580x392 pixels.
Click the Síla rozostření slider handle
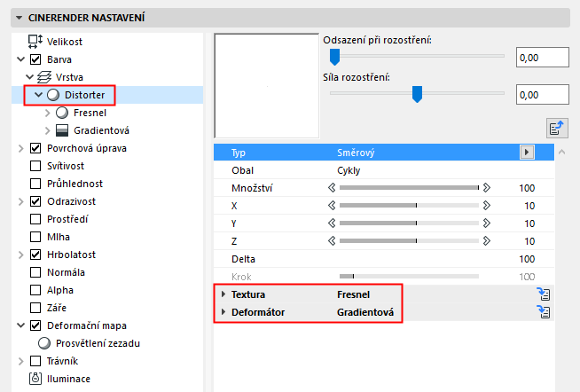pyautogui.click(x=417, y=94)
